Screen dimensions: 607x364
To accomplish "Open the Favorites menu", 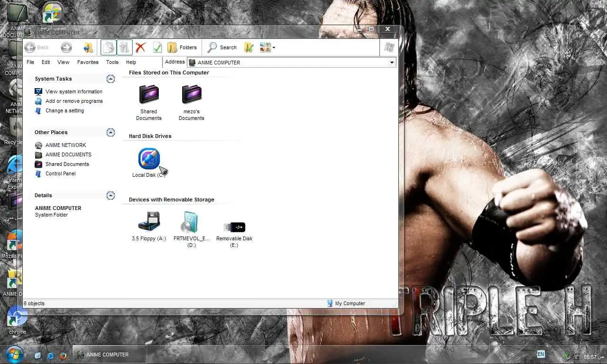I will tap(88, 62).
